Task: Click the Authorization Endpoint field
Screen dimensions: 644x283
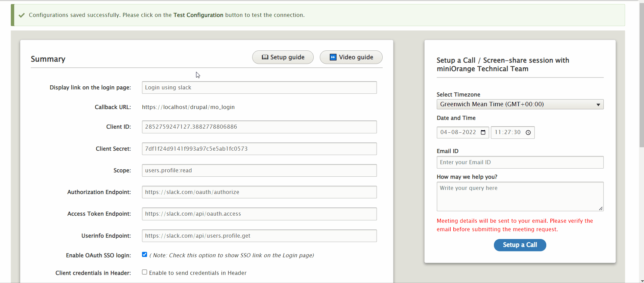Action: (259, 192)
